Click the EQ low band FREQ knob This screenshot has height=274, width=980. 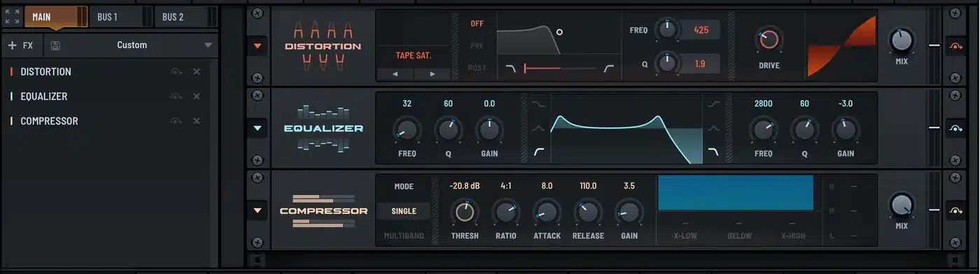pyautogui.click(x=407, y=130)
